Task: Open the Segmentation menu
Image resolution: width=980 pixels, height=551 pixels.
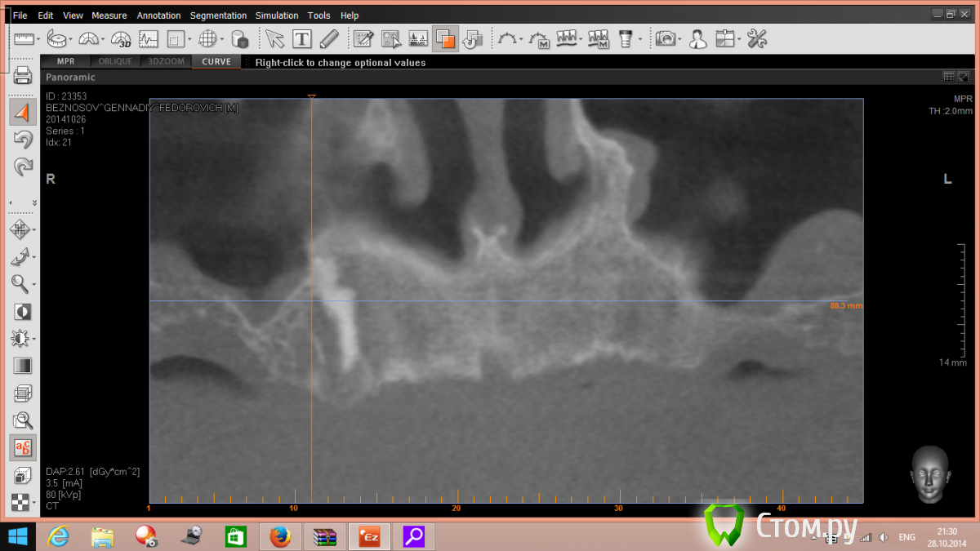Action: coord(218,16)
